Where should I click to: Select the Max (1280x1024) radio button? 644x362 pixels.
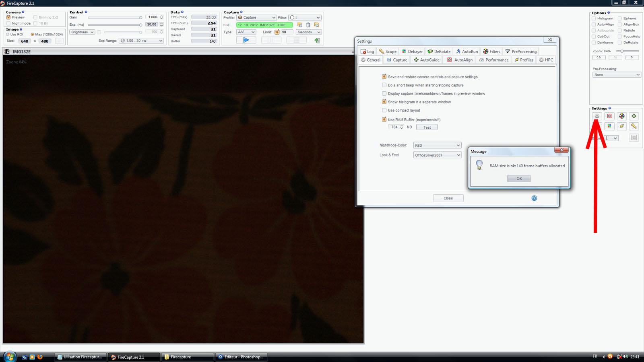(x=32, y=34)
